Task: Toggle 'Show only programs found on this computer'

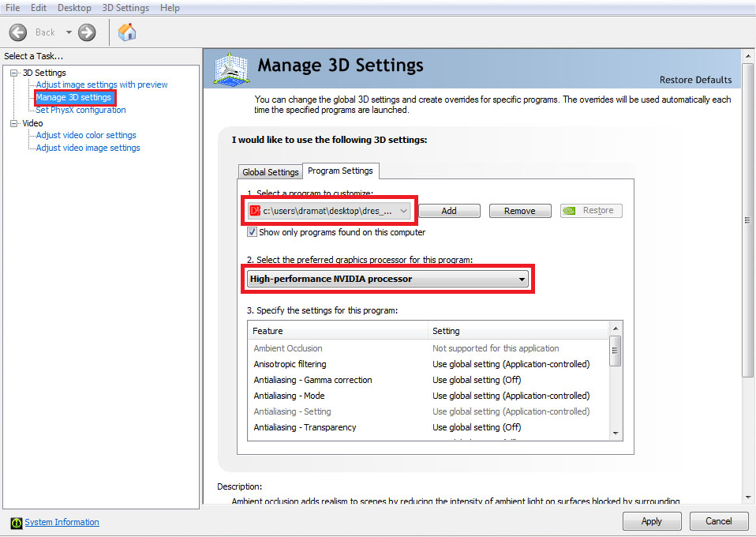Action: tap(252, 232)
